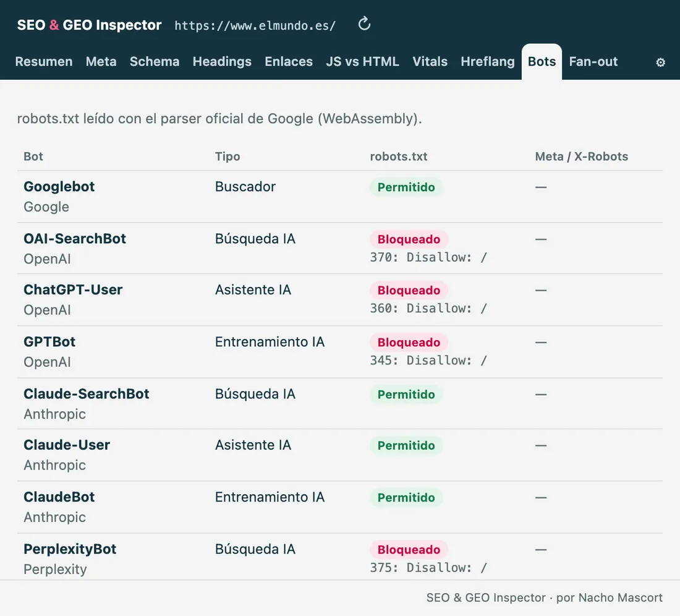Click the '345: Disallow: /' rule
The image size is (680, 616).
tap(428, 361)
